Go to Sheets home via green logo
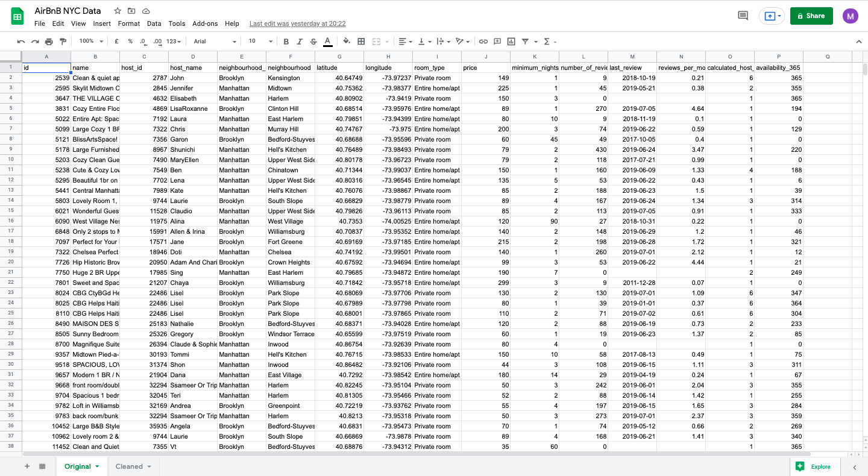 click(x=17, y=16)
